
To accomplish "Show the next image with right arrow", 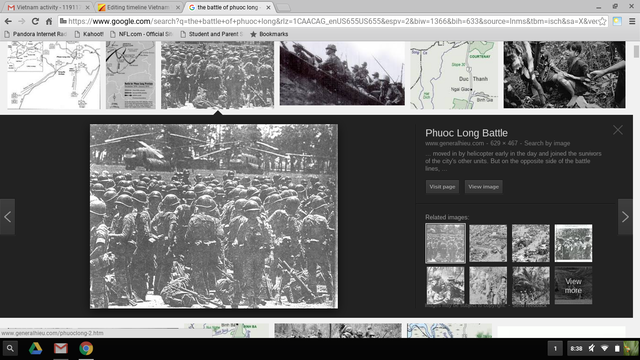I will pyautogui.click(x=625, y=217).
